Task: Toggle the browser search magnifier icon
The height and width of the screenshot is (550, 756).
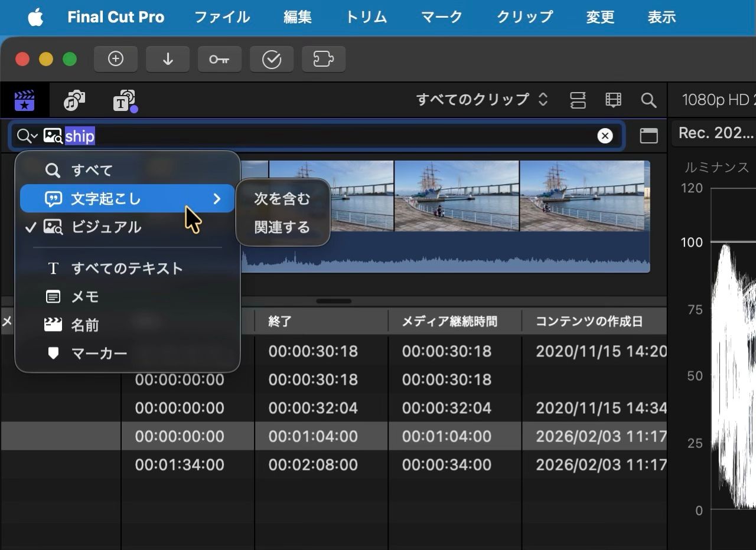Action: point(649,100)
